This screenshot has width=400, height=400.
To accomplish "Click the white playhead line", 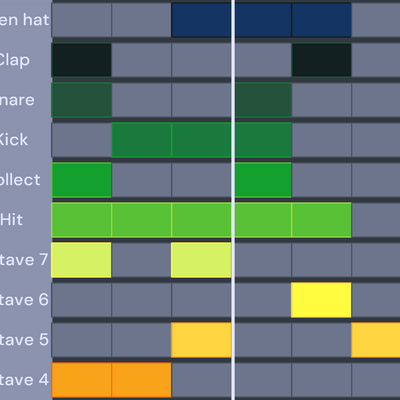I will coord(233,200).
